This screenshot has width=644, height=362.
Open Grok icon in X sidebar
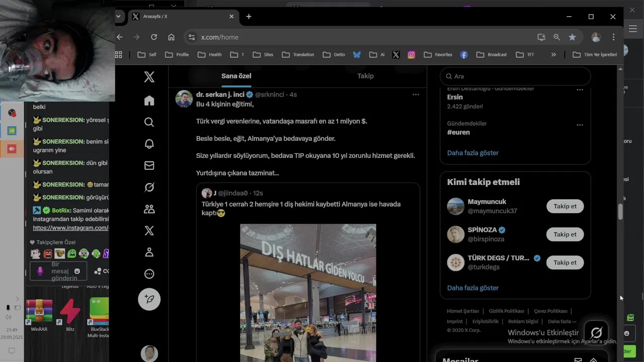(x=149, y=187)
